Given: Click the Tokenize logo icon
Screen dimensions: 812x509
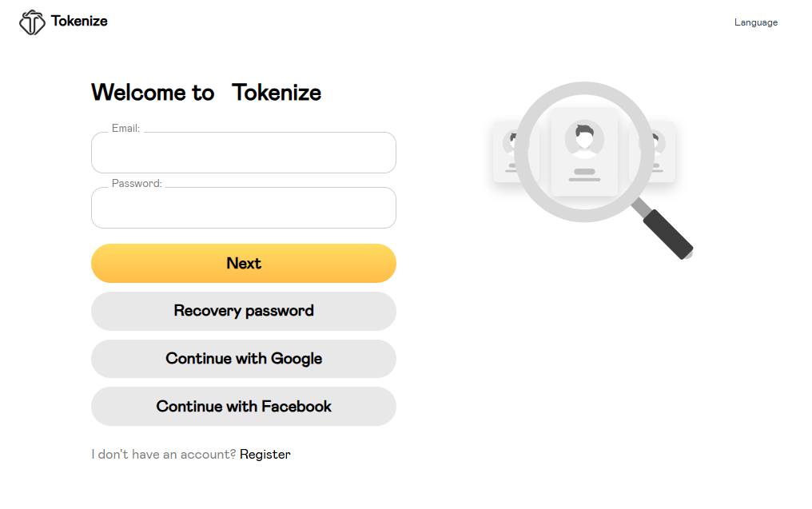Looking at the screenshot, I should click(x=30, y=22).
